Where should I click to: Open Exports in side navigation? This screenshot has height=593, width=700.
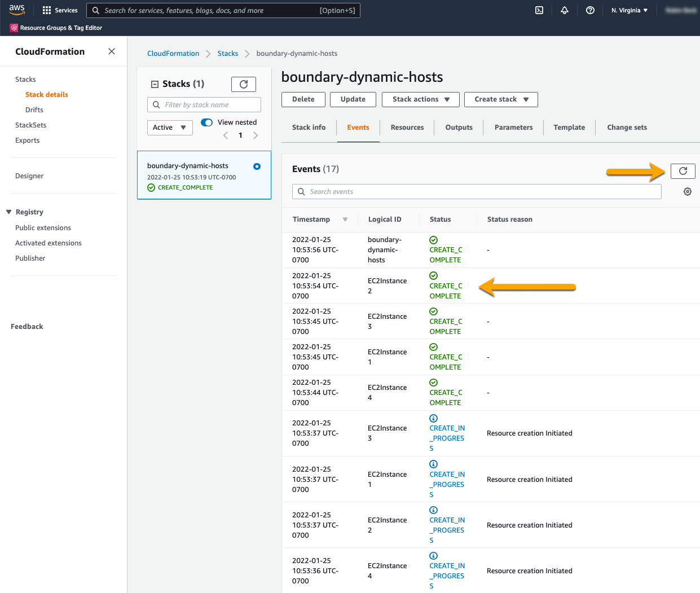[x=28, y=140]
